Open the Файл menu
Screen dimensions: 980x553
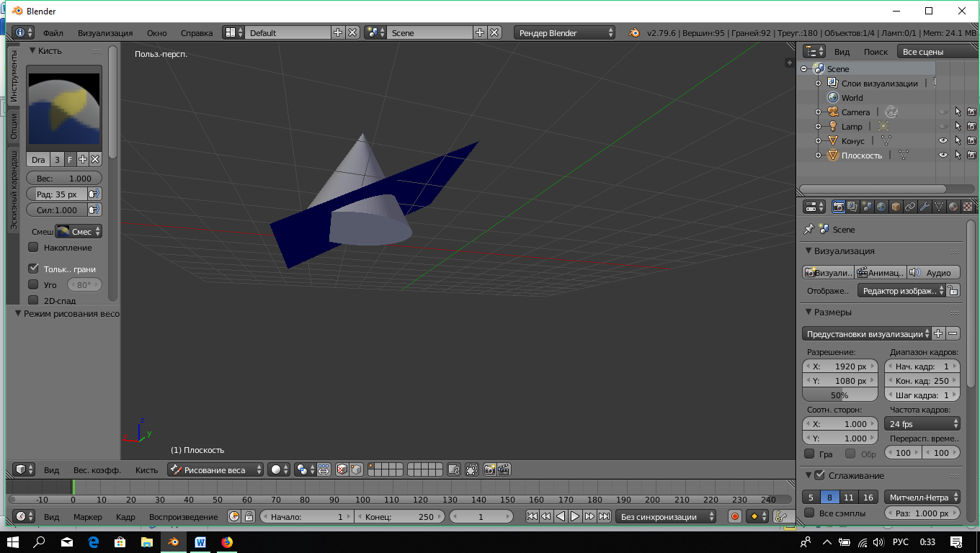click(x=53, y=33)
